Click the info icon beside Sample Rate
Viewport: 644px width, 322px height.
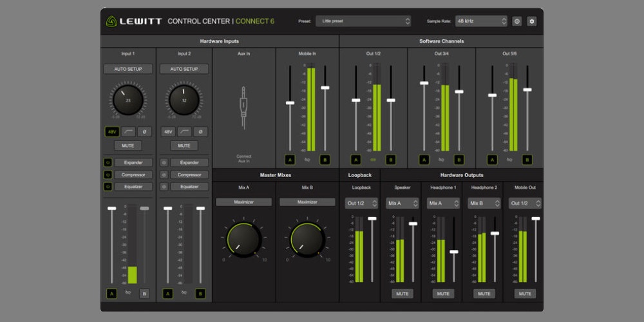click(516, 21)
